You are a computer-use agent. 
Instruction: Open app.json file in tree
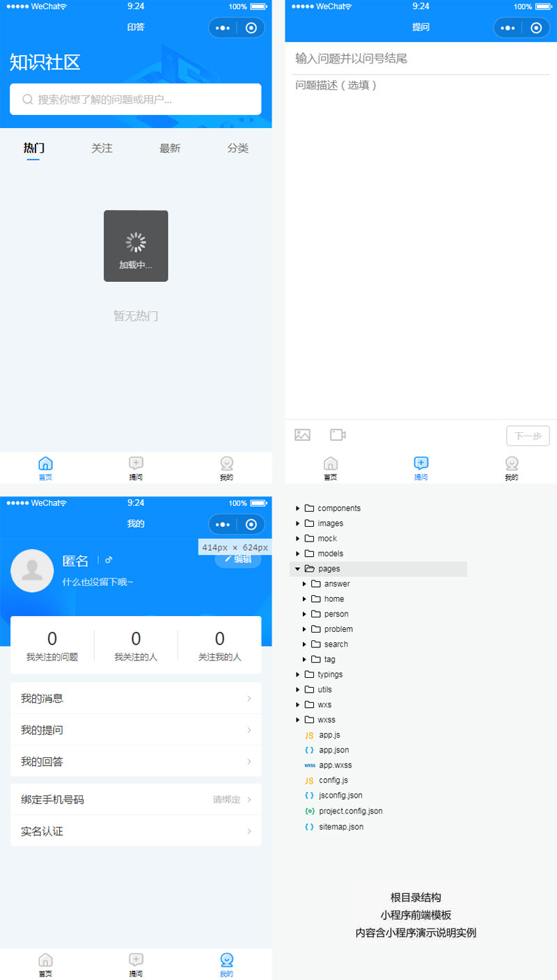(327, 750)
